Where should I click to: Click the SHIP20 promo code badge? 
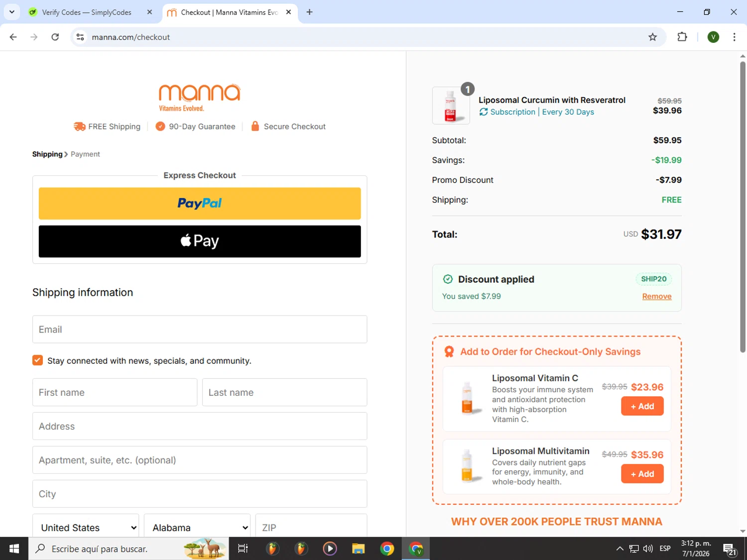tap(653, 279)
